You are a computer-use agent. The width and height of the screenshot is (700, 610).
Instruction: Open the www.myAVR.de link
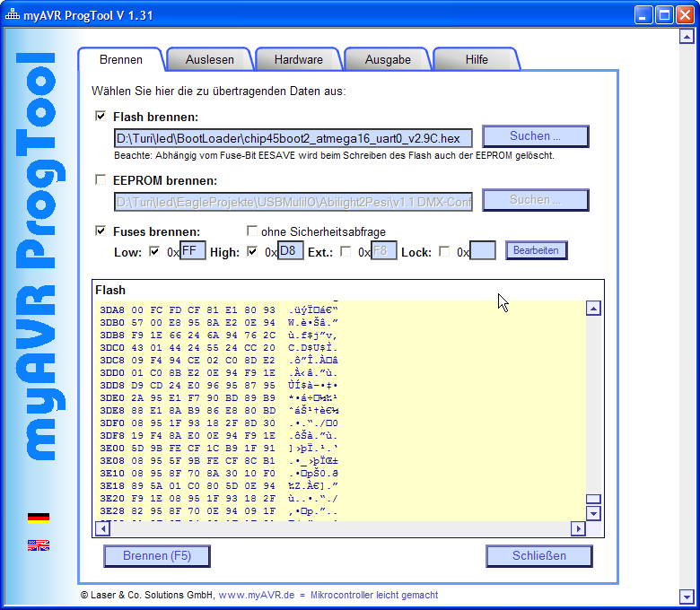257,595
